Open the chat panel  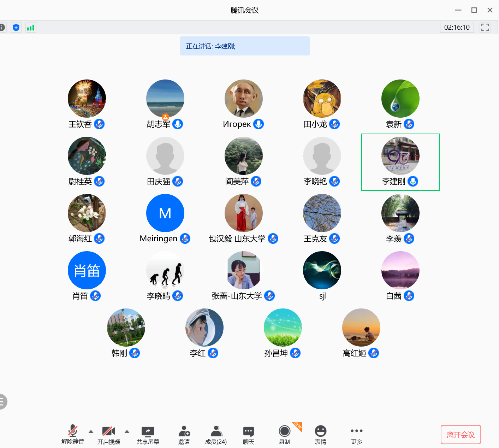(248, 431)
